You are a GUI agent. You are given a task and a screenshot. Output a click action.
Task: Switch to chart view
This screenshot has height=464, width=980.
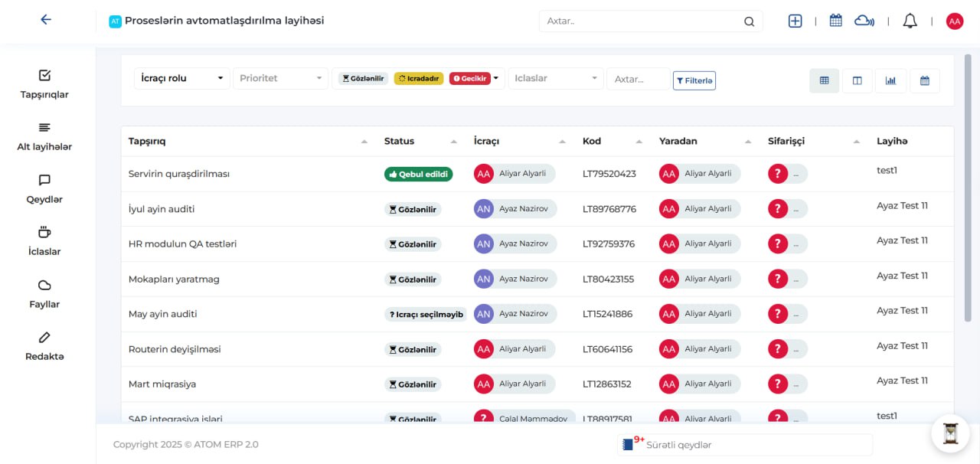coord(890,80)
